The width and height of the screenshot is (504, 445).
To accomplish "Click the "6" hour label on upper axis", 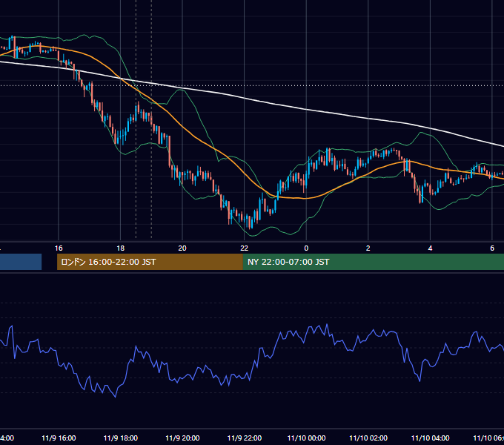I will tap(492, 248).
